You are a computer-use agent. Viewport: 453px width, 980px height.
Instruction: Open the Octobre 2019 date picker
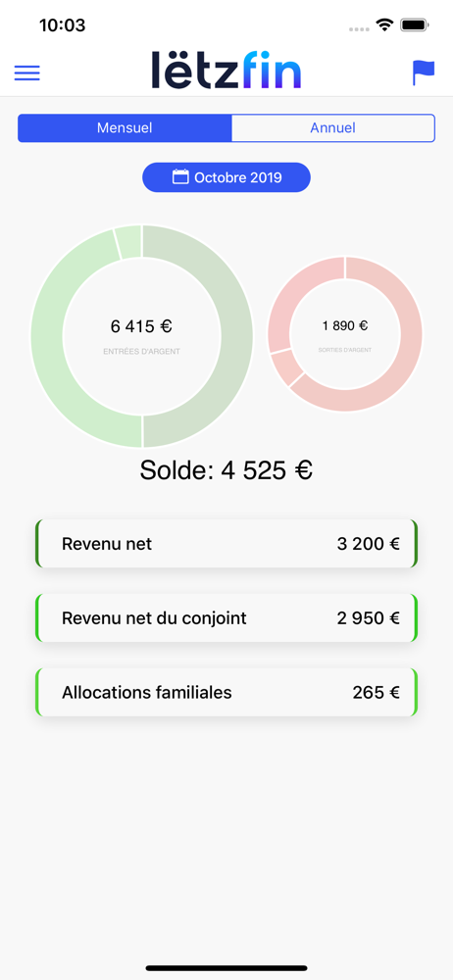pos(226,177)
